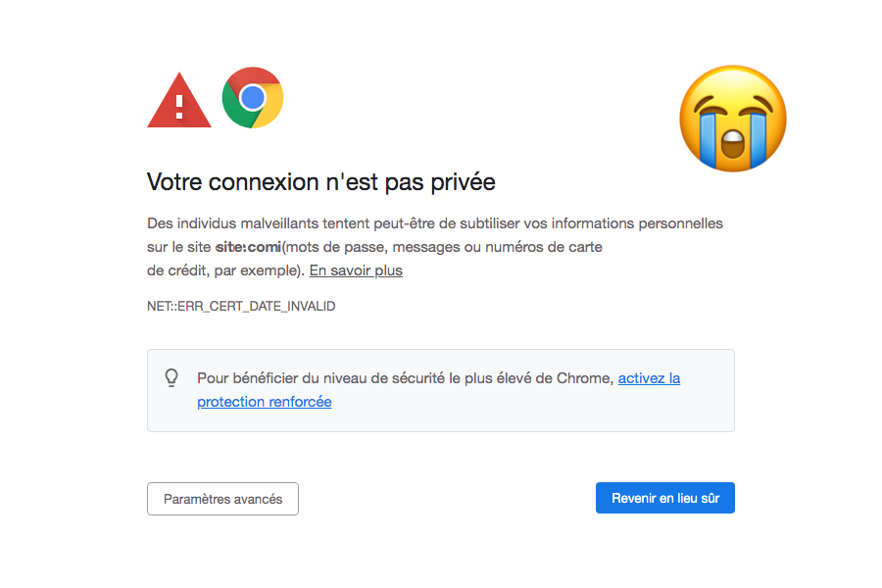
Task: Click the blue center circle of the Chrome logo
Action: (253, 98)
